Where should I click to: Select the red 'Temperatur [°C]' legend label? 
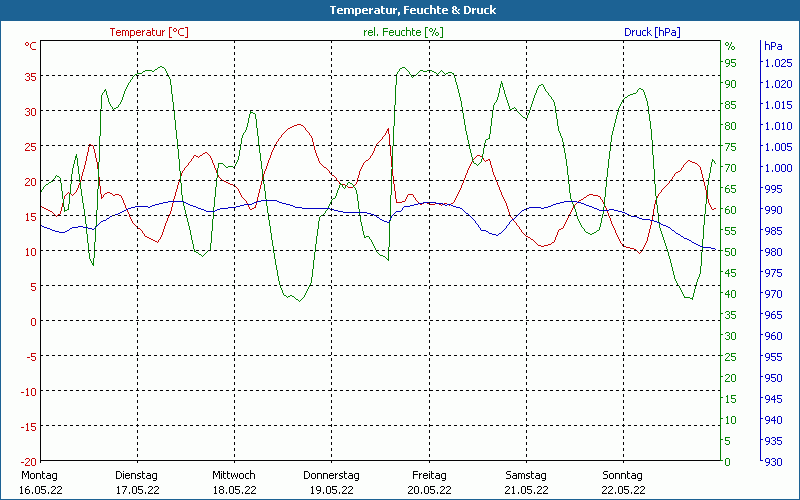149,32
